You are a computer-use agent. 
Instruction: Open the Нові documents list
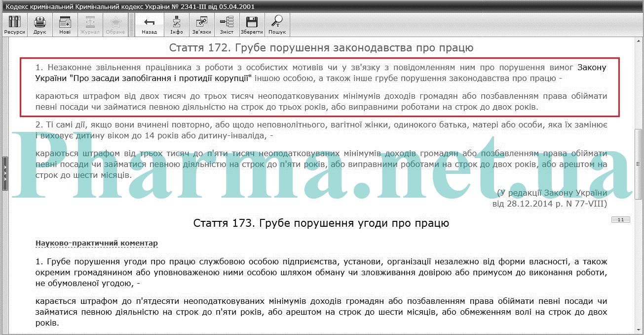click(65, 25)
